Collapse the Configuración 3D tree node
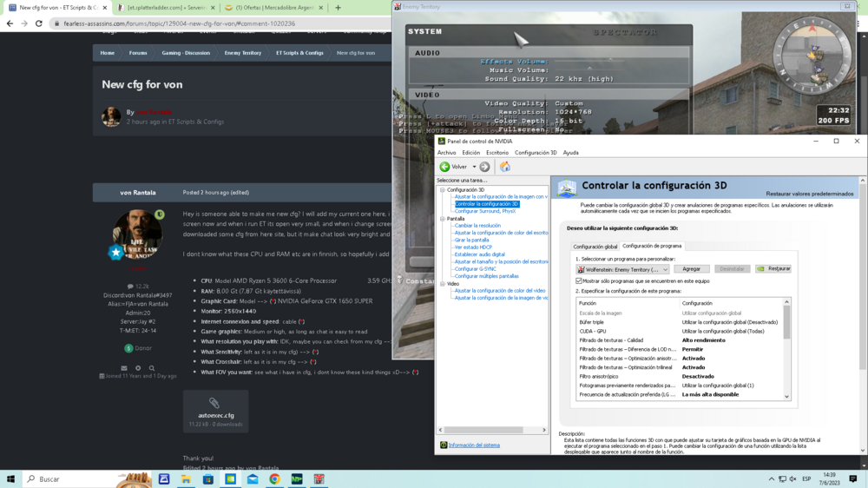 443,190
